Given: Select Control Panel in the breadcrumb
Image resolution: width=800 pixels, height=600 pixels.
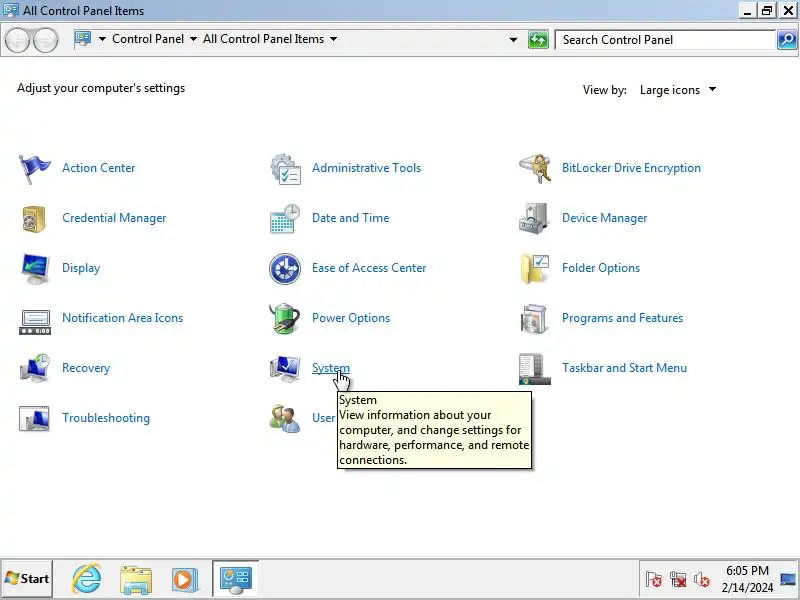Looking at the screenshot, I should [148, 39].
